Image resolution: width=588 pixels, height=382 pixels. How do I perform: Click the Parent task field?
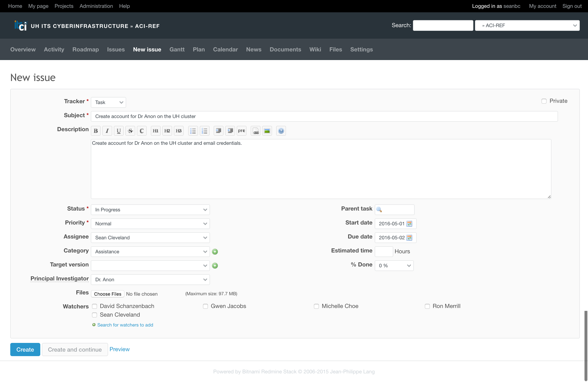[395, 210]
